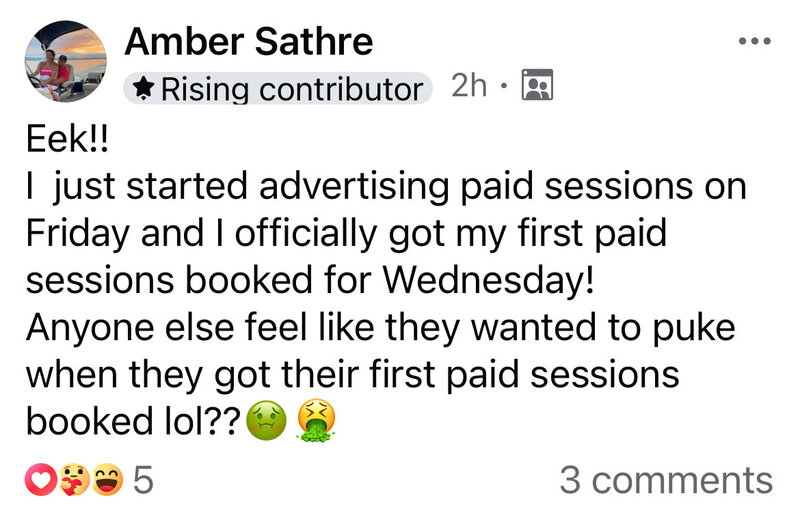Open Amber Sathre's profile name link
The width and height of the screenshot is (800, 526).
[248, 41]
